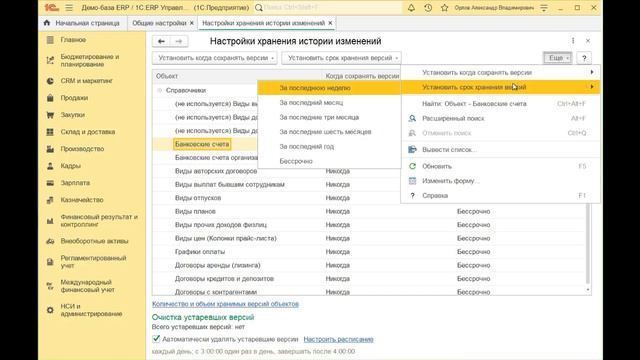The height and width of the screenshot is (360, 640).
Task: Open the Производство section
Action: [82, 149]
